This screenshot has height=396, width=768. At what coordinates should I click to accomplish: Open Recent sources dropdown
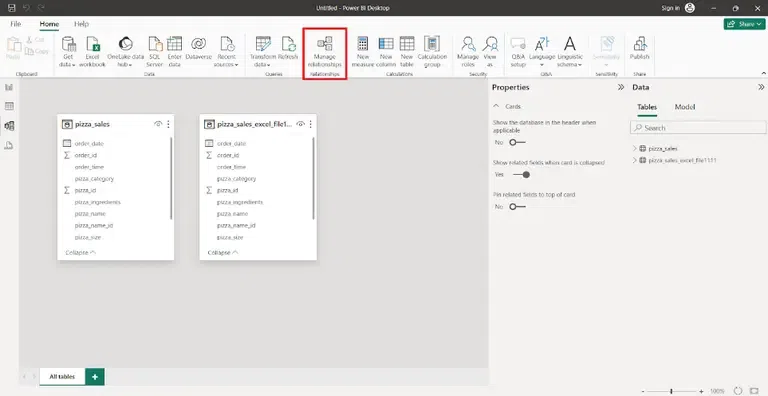pos(226,51)
